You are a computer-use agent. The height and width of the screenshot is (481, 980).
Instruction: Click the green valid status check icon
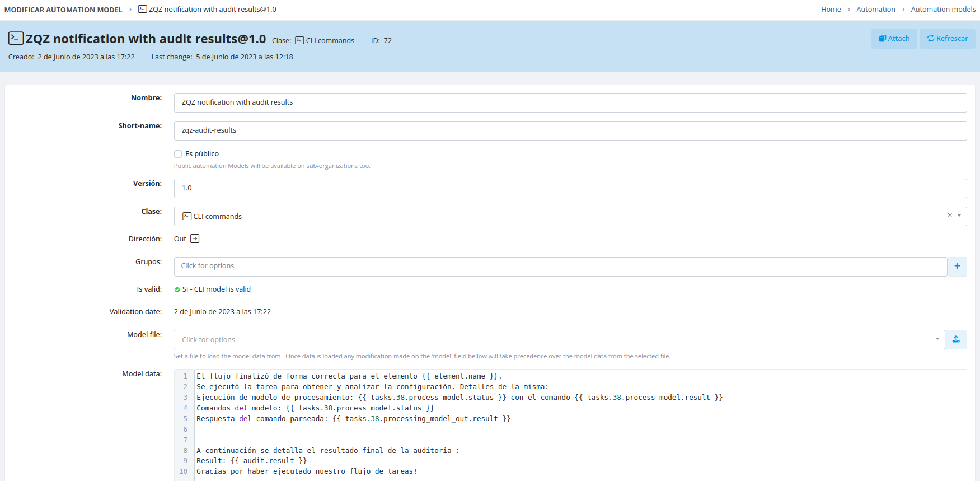point(177,289)
